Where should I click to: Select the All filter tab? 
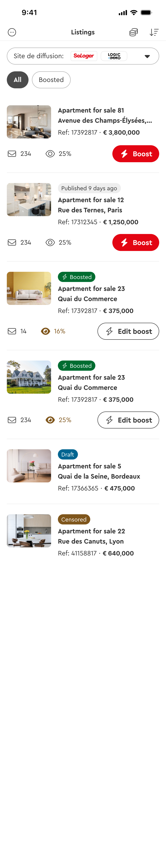pyautogui.click(x=17, y=80)
